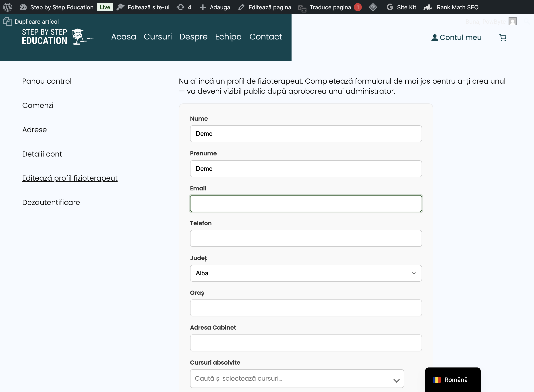Open Editează profil fizioterapeut sidebar link
The image size is (534, 392).
[x=70, y=178]
